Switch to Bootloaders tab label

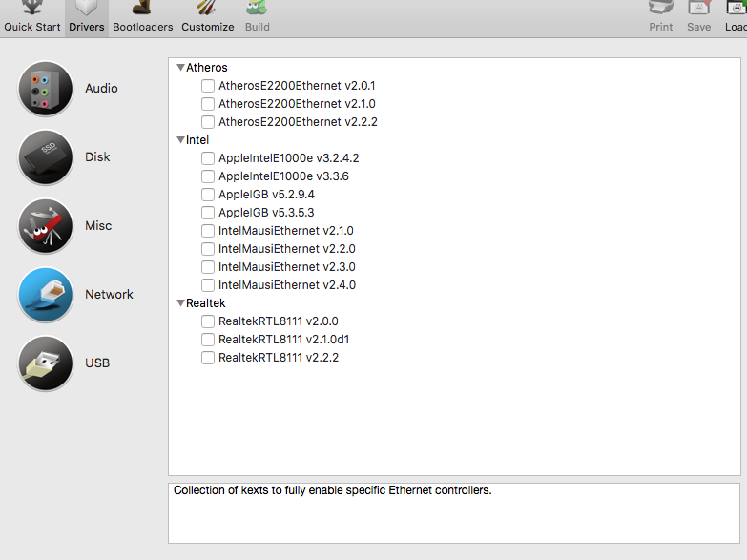click(142, 27)
